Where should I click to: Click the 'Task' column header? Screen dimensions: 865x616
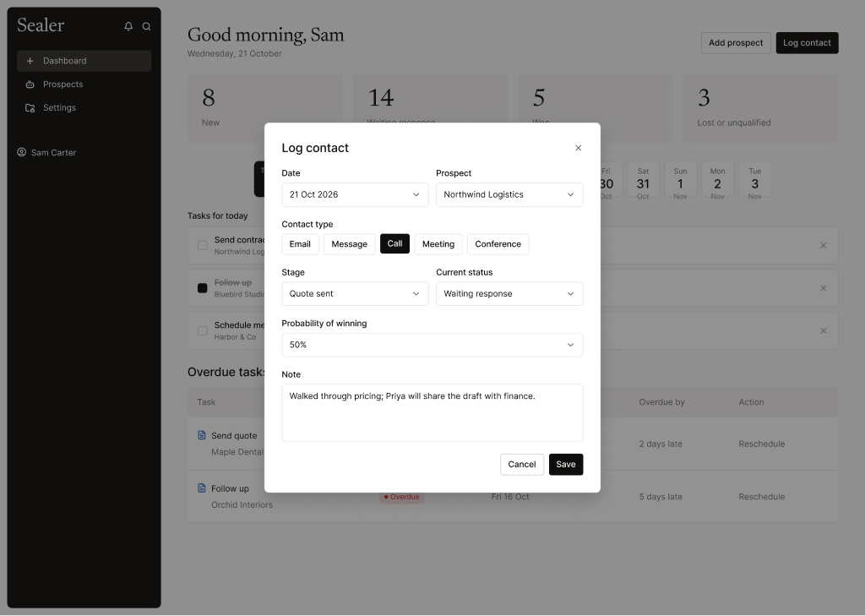pyautogui.click(x=206, y=402)
